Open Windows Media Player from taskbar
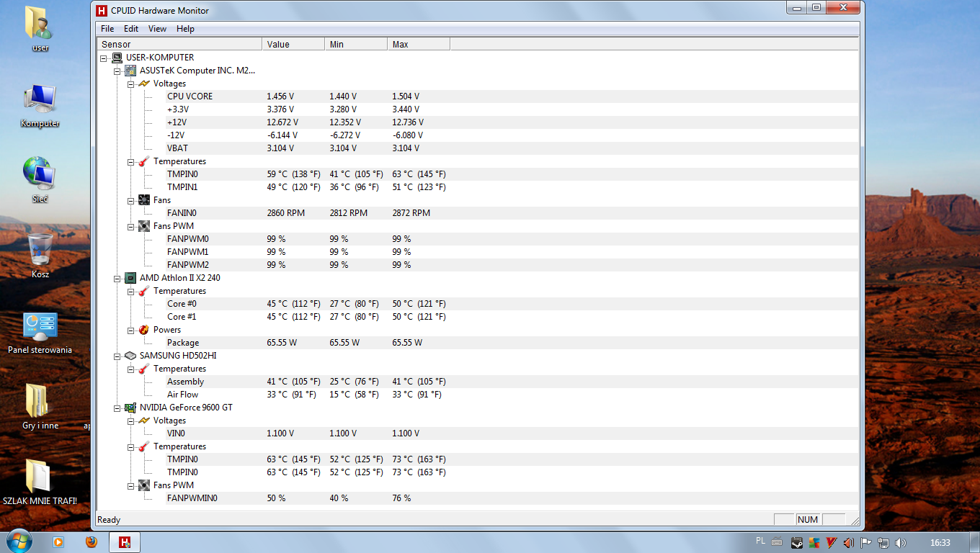 click(58, 541)
